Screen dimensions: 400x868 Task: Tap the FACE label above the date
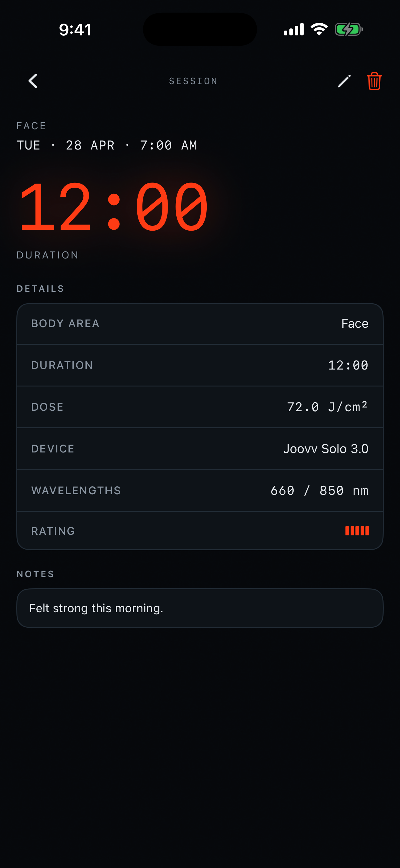(31, 126)
